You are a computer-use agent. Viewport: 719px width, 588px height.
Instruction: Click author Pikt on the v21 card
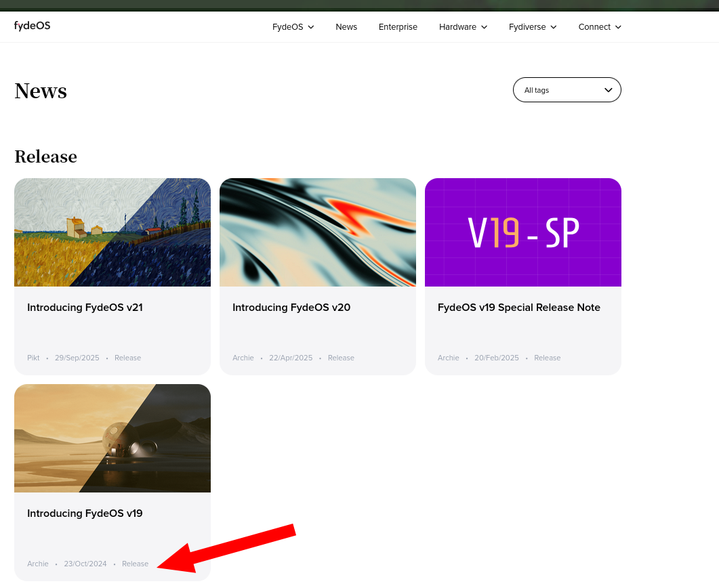click(x=33, y=358)
